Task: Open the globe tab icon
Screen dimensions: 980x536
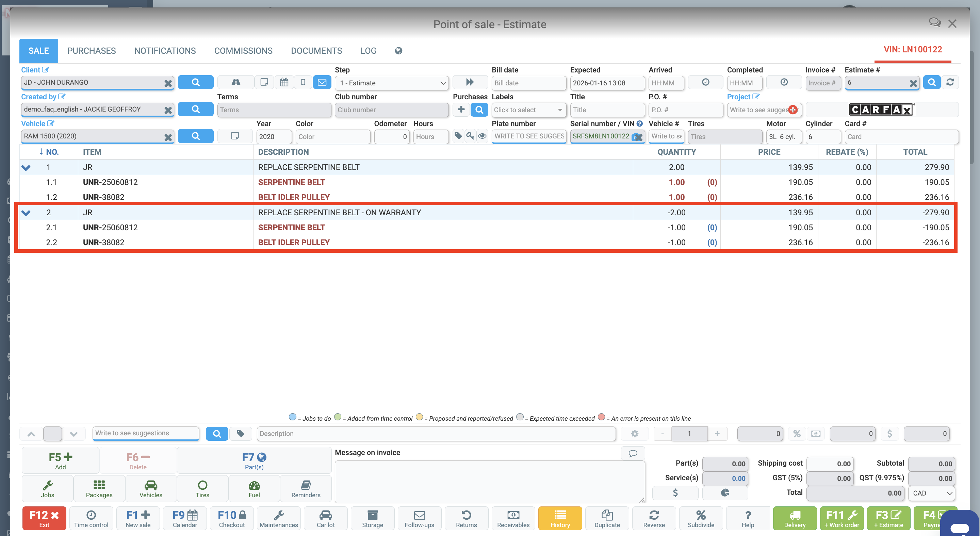Action: [398, 51]
